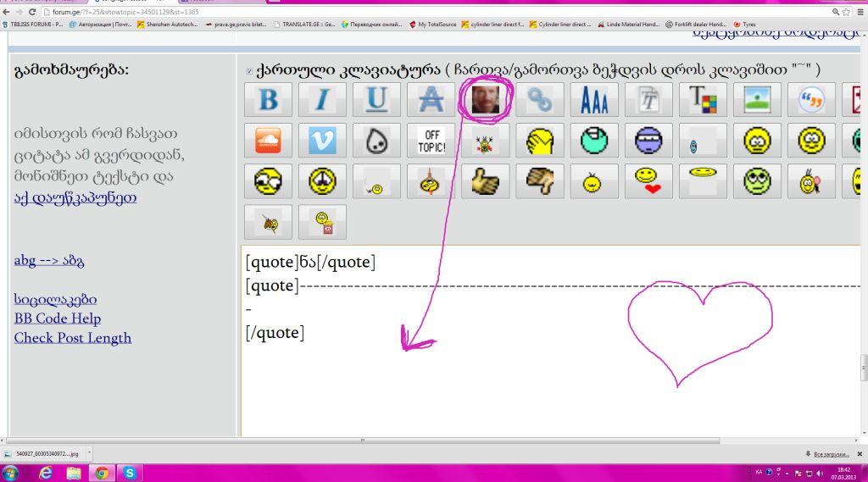Click the აქ დააწკაპუნეთ link

(x=75, y=197)
